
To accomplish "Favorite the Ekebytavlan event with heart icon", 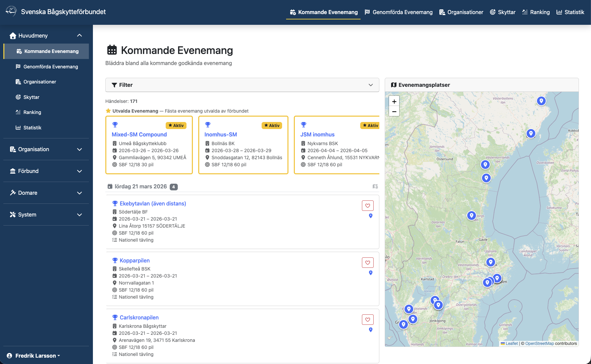I will point(368,206).
